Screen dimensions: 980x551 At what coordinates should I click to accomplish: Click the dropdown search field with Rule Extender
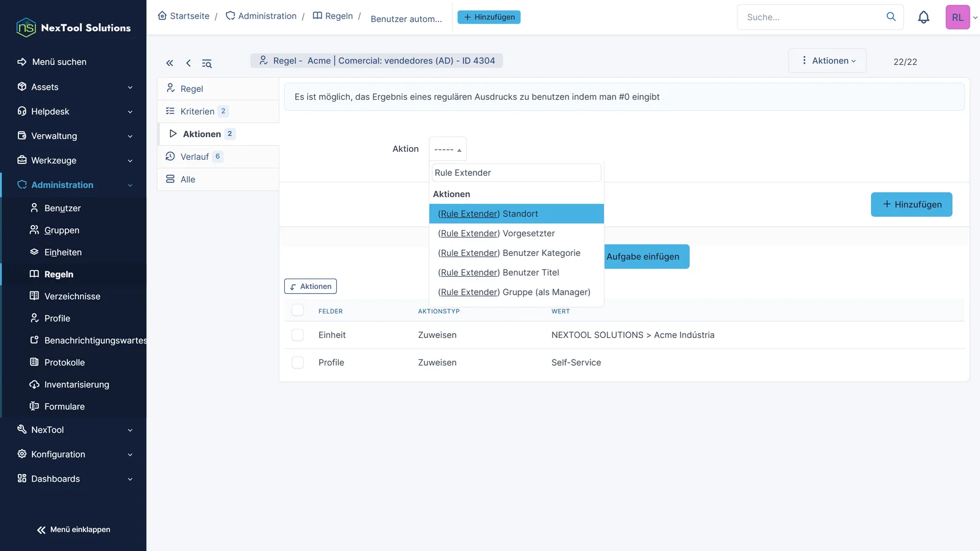pyautogui.click(x=516, y=173)
